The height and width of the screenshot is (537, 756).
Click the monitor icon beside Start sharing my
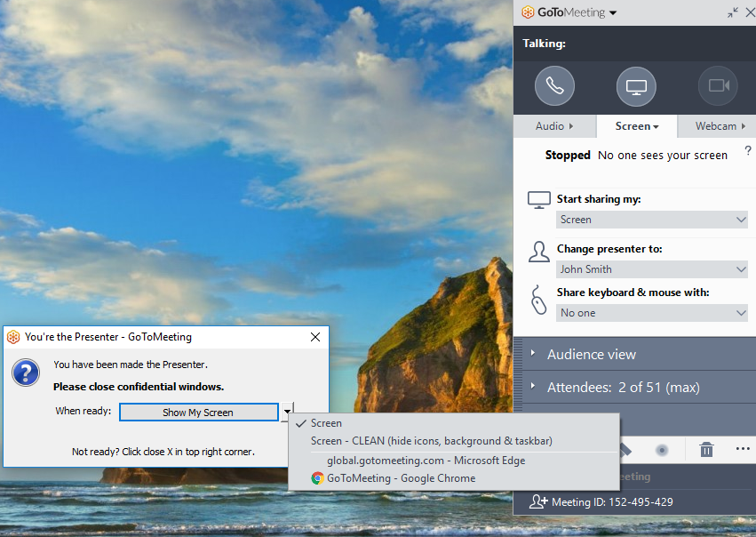pos(538,200)
